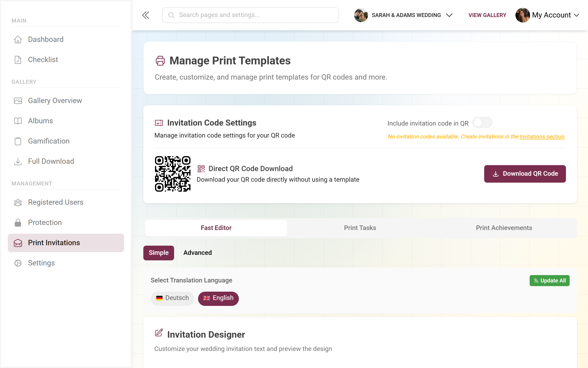Switch editor mode to Simple
Viewport: 588px width, 368px height.
click(158, 253)
